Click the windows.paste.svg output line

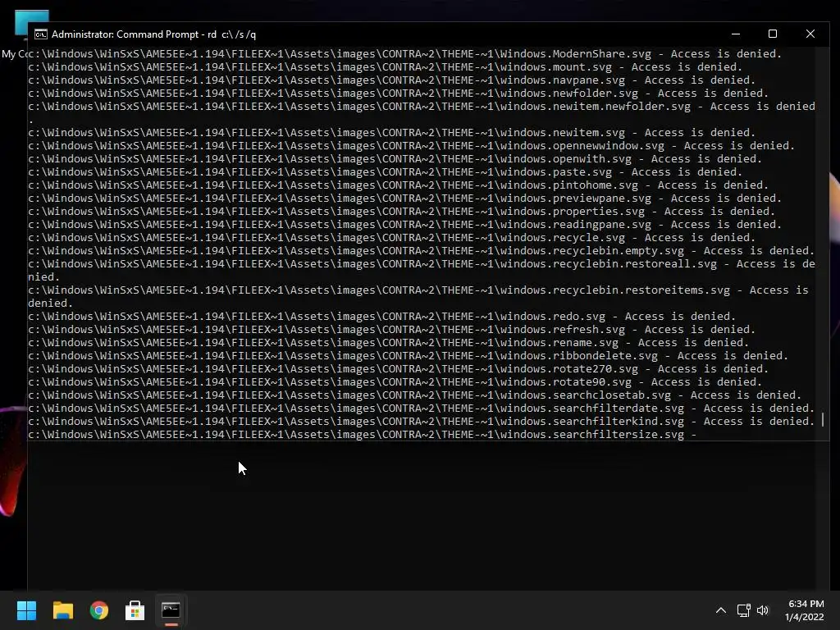click(x=386, y=172)
